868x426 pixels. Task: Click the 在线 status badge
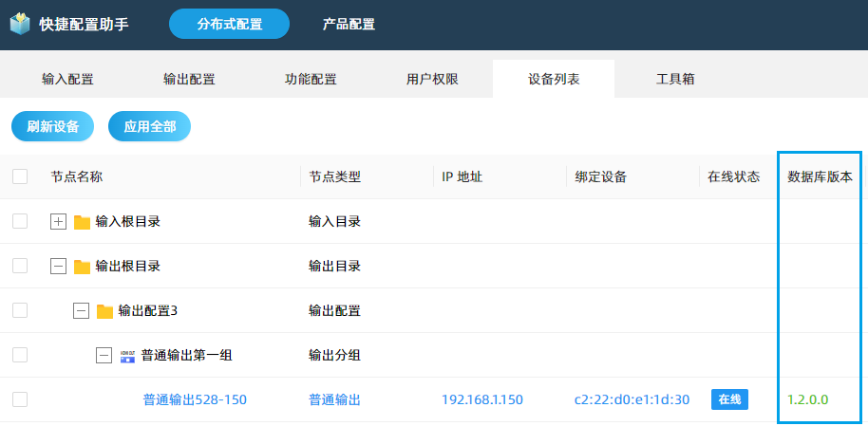(x=729, y=399)
